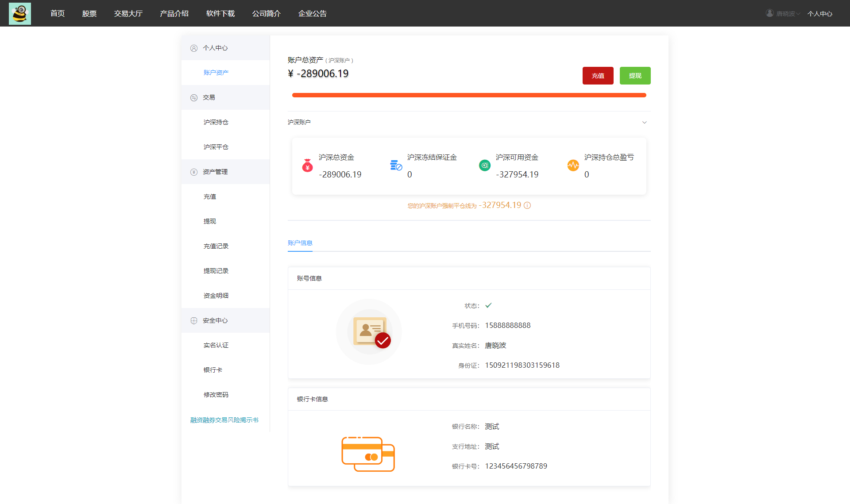Image resolution: width=850 pixels, height=504 pixels.
Task: Click the bee logo in the top bar
Action: (19, 13)
